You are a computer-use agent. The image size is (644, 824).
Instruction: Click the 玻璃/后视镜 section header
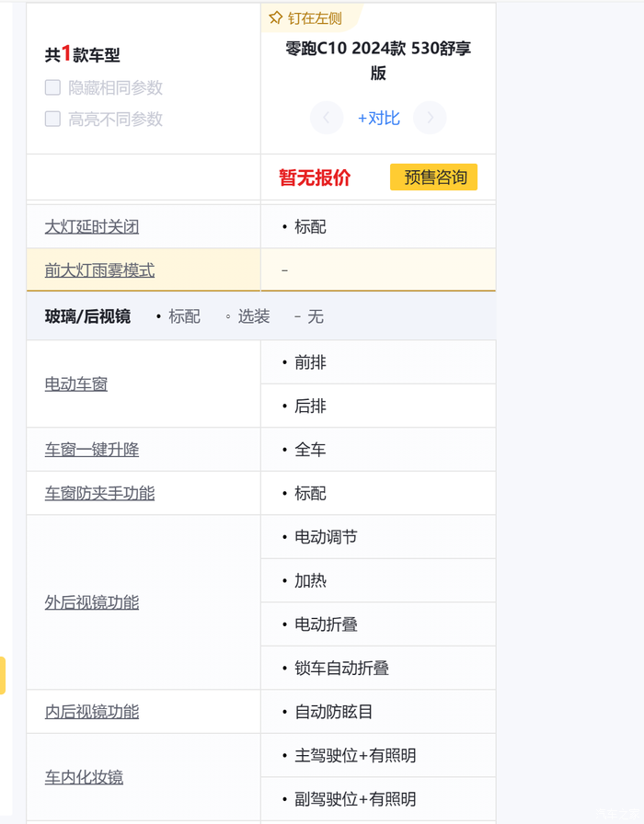tap(87, 316)
